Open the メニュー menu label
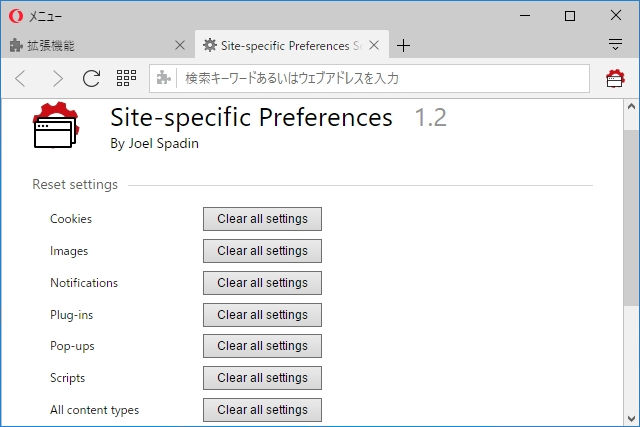 (45, 17)
